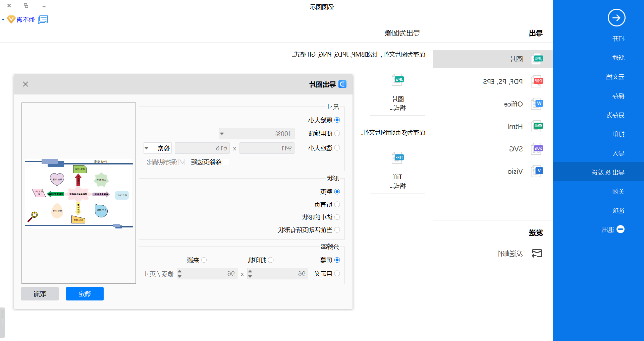This screenshot has height=341, width=644.
Task: Click the 发送邮件 envelope icon
Action: pos(537,254)
